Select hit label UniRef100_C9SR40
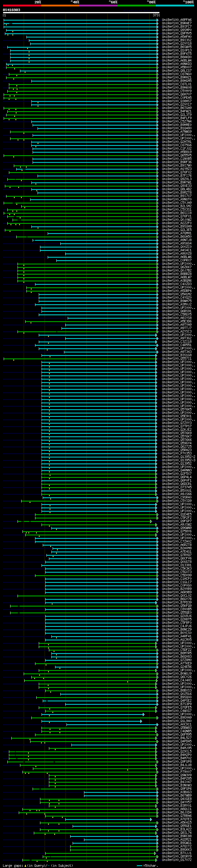The image size is (197, 868). [177, 497]
